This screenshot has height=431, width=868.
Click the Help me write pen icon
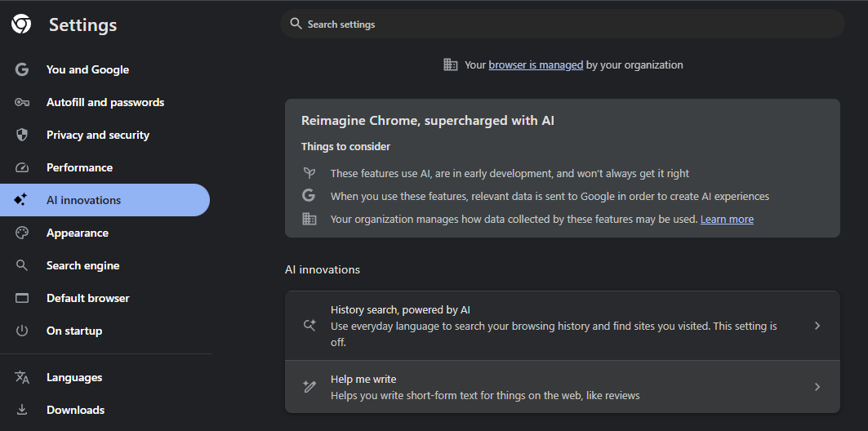click(x=309, y=387)
